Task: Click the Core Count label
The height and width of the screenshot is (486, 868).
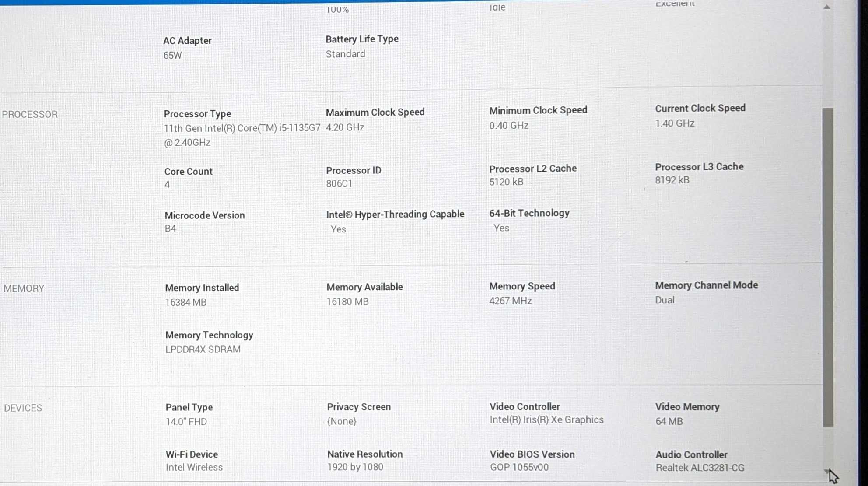Action: 188,172
